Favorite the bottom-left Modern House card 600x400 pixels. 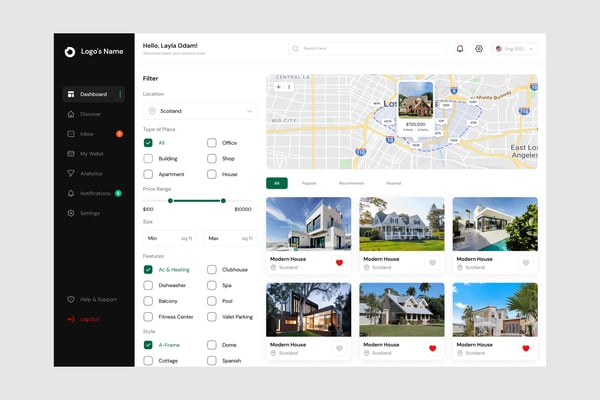(339, 348)
